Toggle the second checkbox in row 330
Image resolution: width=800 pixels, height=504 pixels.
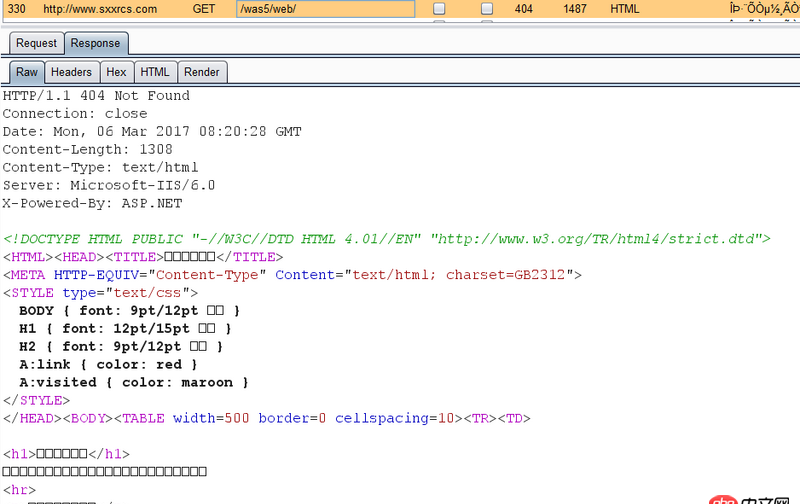(x=487, y=9)
